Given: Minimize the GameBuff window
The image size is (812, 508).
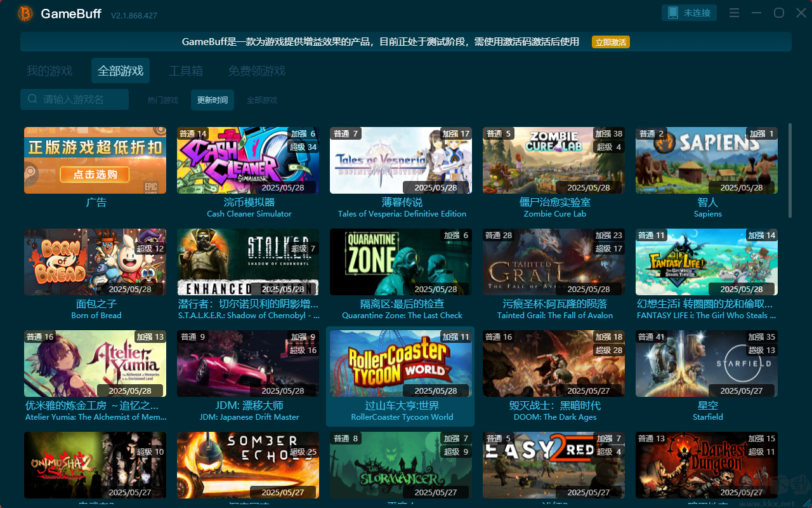Looking at the screenshot, I should pos(756,13).
